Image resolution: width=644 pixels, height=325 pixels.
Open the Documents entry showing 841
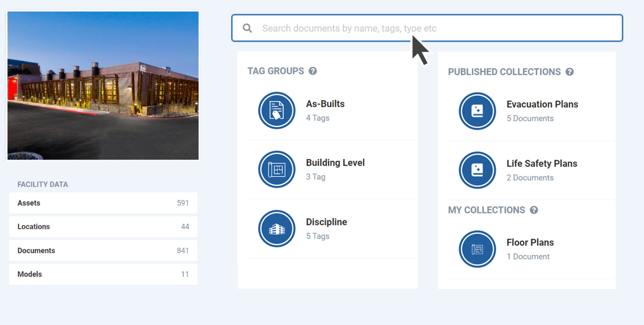coord(103,250)
